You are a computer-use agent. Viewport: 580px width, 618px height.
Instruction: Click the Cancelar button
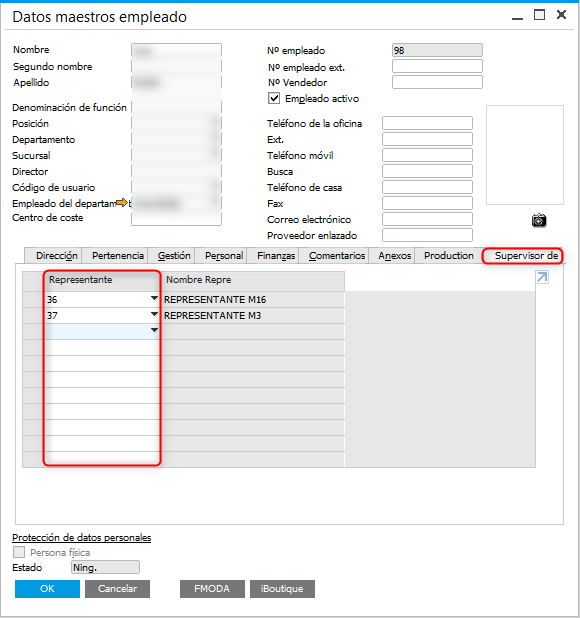117,588
